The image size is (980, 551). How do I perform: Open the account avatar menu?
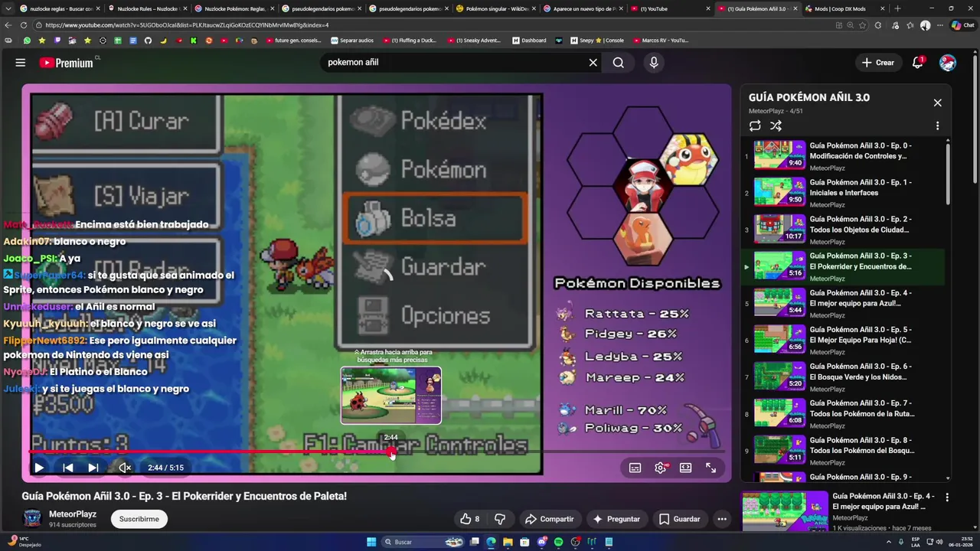[x=948, y=63]
